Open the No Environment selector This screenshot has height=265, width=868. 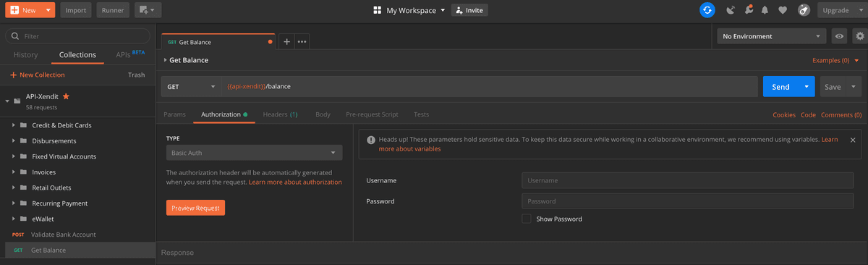tap(772, 36)
